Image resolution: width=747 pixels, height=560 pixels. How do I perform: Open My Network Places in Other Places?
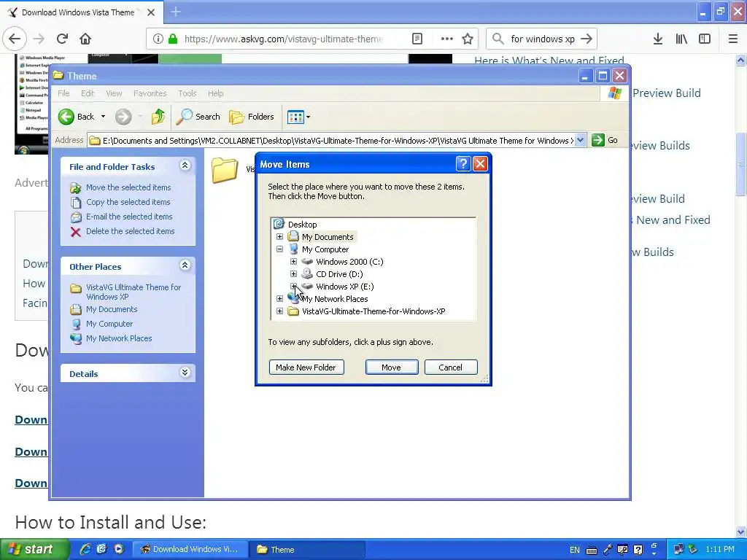[119, 338]
